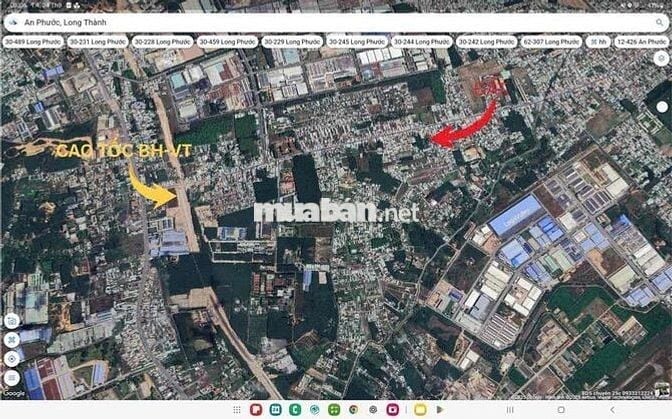Launch Chrome from the taskbar
The width and height of the screenshot is (672, 419).
[x=354, y=410]
